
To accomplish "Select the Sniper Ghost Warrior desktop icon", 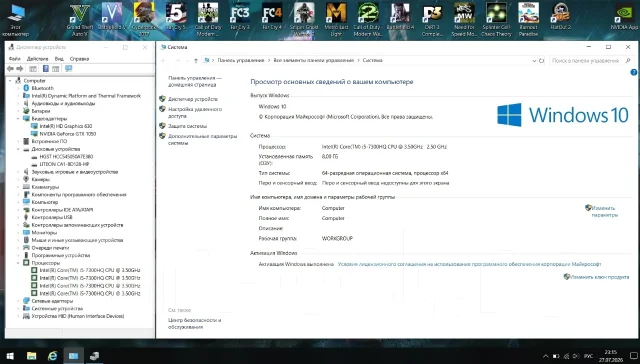I will pos(304,19).
